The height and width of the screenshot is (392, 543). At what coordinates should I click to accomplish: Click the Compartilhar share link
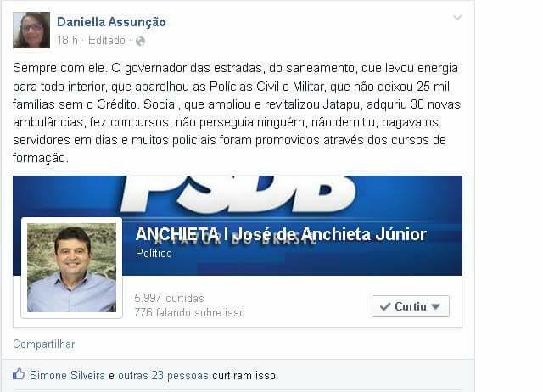coord(44,344)
